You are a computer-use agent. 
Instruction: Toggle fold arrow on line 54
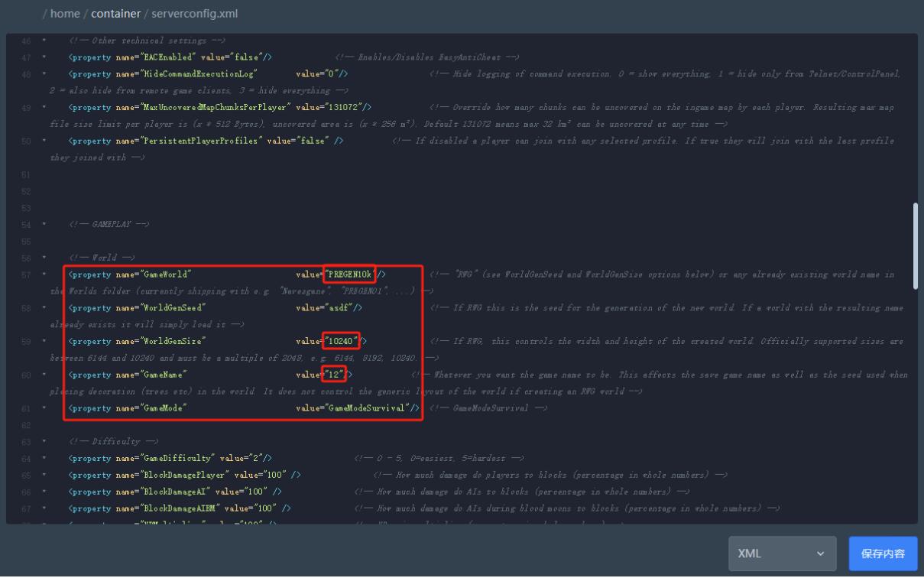(44, 224)
